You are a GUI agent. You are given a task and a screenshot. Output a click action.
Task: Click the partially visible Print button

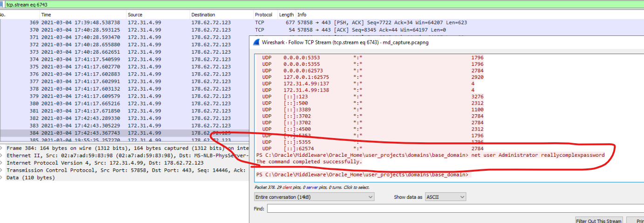pos(636,221)
